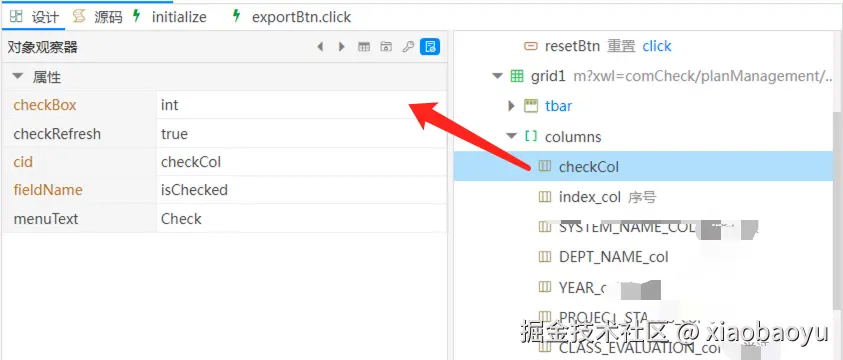The width and height of the screenshot is (843, 360).
Task: Select the menuText property name
Action: point(46,219)
